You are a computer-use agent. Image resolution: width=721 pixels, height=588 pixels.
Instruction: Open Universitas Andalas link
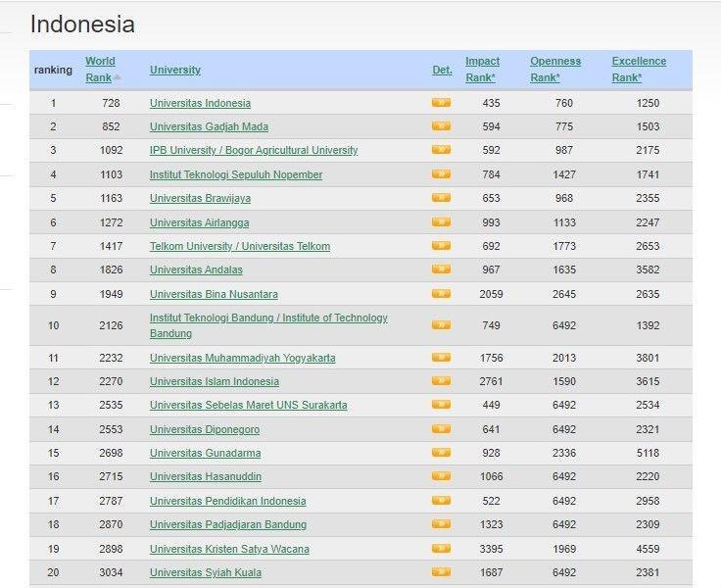click(196, 269)
